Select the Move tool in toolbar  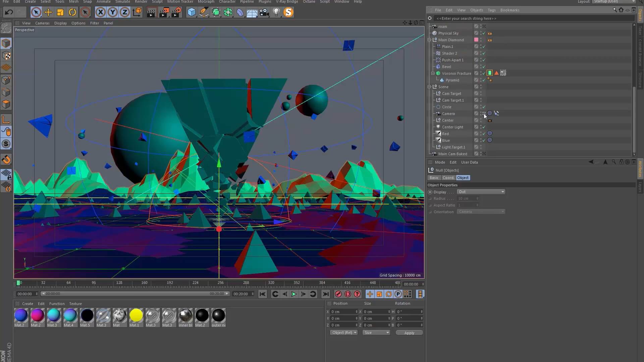(x=48, y=12)
